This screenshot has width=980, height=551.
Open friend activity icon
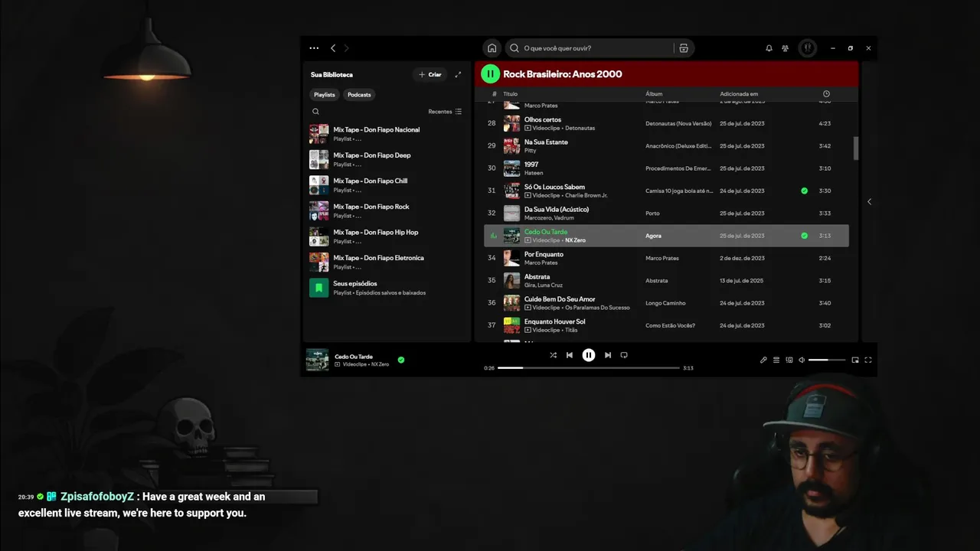click(x=786, y=48)
